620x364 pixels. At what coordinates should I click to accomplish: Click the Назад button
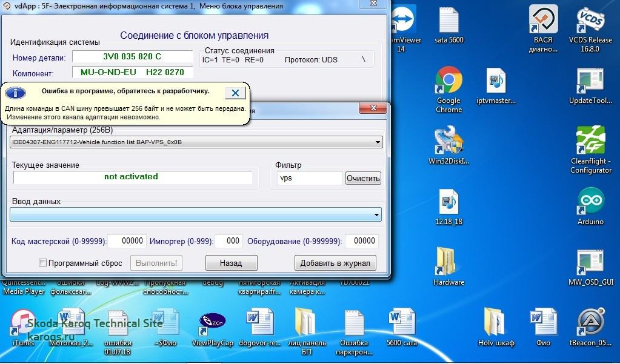pos(231,263)
